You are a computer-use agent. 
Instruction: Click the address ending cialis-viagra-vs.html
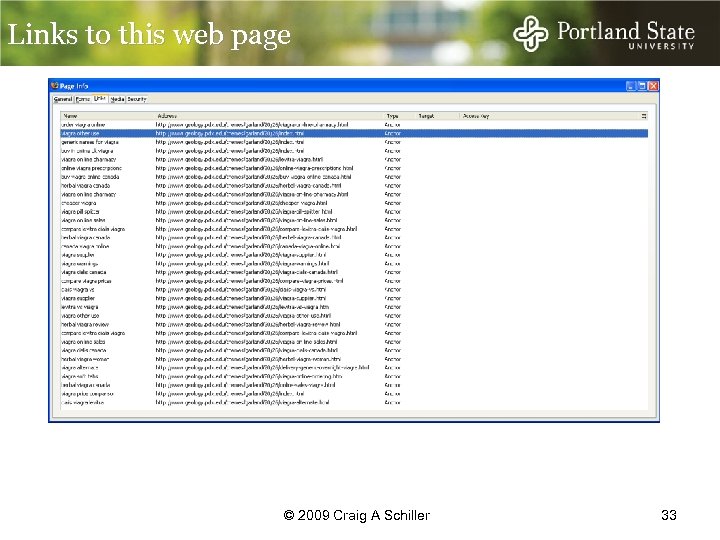tap(241, 290)
